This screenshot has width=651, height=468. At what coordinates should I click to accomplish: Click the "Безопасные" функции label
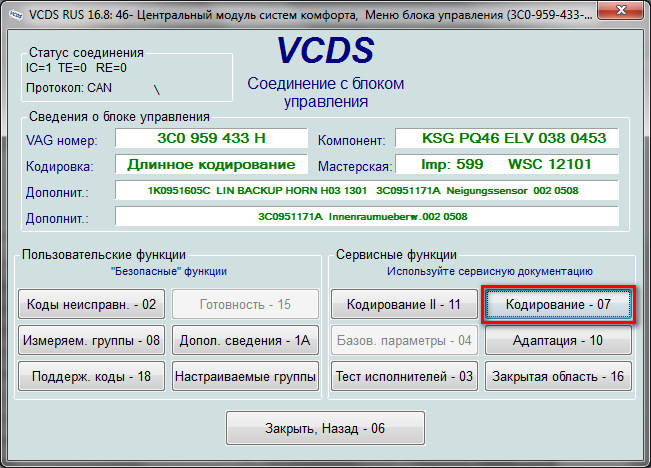(169, 271)
